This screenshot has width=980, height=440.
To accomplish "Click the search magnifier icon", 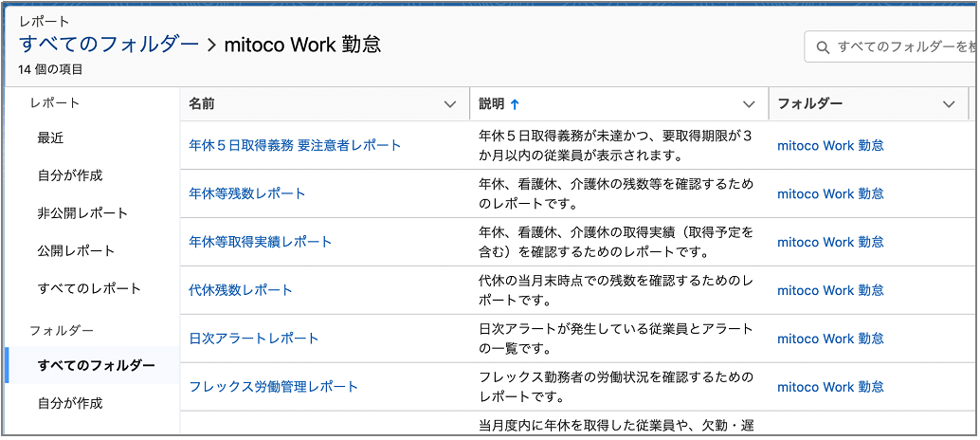I will pos(821,46).
